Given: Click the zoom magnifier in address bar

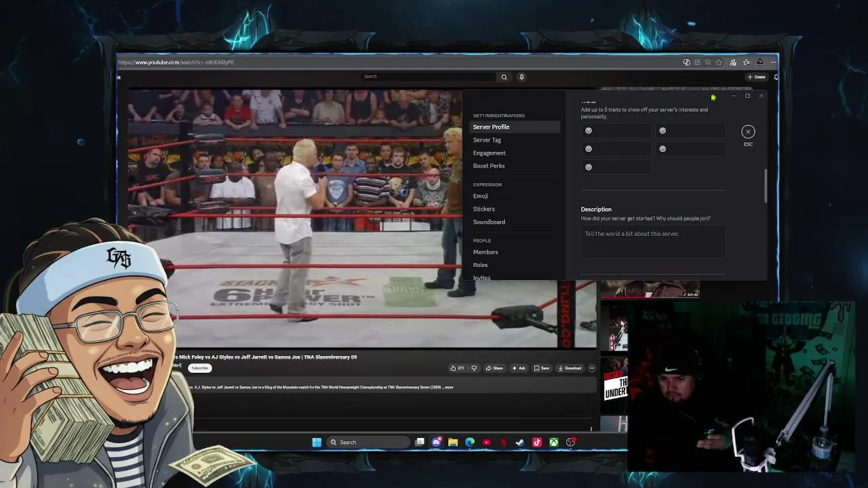Looking at the screenshot, I should 708,62.
